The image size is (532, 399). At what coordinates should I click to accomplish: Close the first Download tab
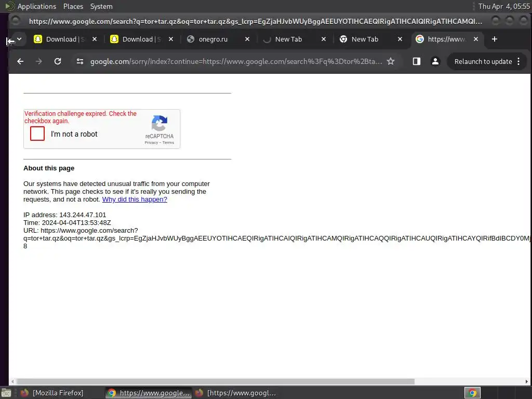tap(95, 39)
